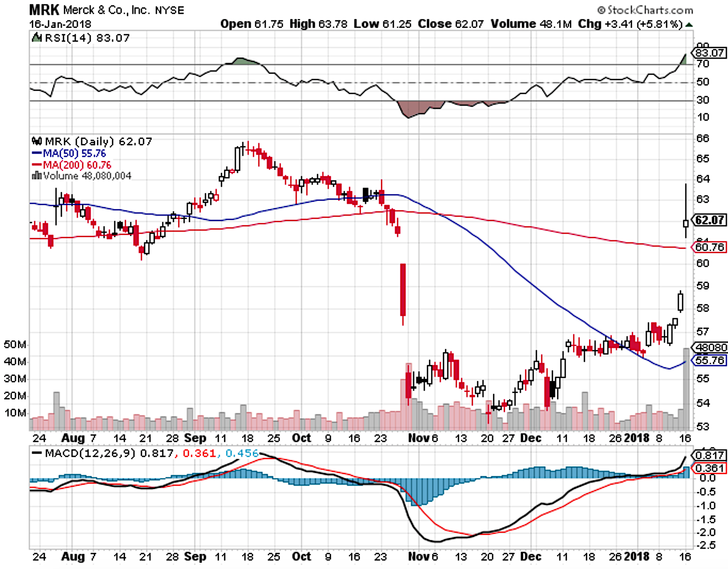
Task: Click the Open 61.75 value
Action: point(252,24)
